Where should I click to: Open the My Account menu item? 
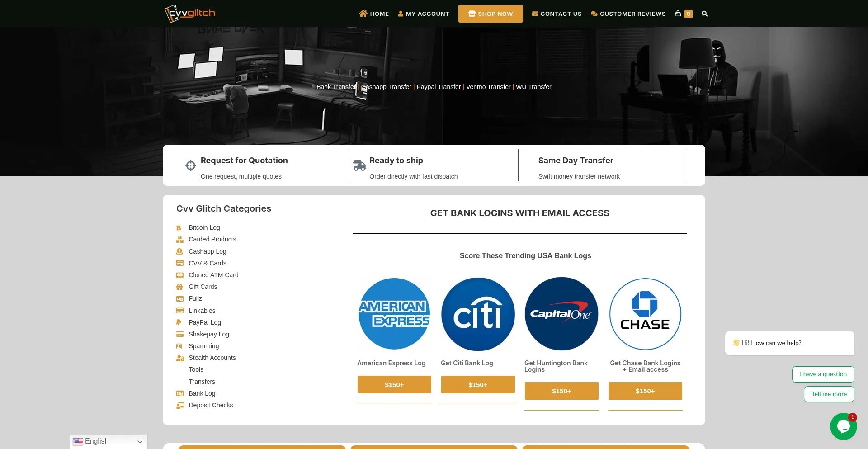coord(424,14)
